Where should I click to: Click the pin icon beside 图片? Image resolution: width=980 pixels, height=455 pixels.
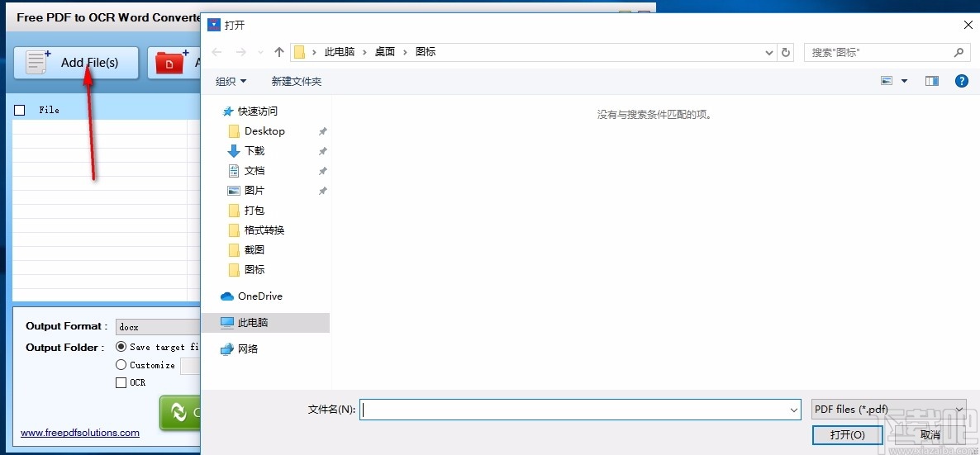click(322, 191)
